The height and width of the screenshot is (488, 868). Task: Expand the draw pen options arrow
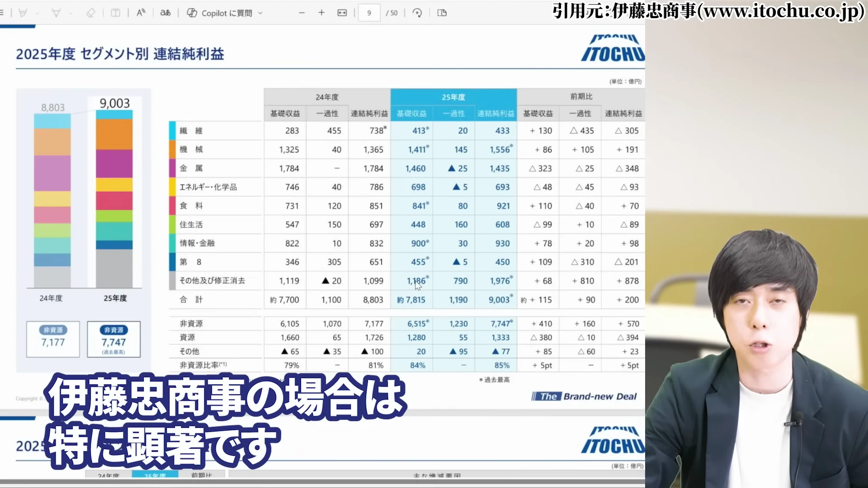[x=71, y=13]
